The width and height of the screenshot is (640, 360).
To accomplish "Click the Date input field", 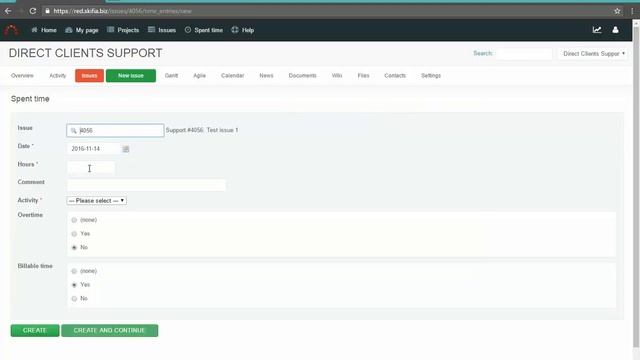I will (94, 149).
